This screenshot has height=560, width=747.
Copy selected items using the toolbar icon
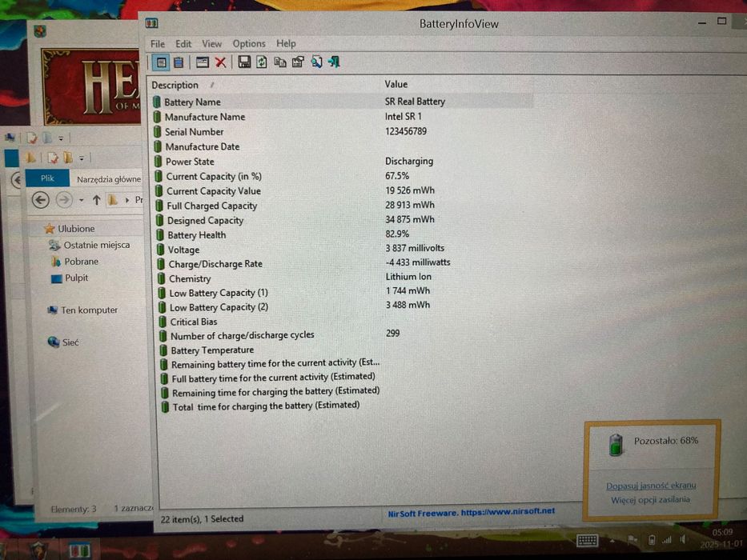(x=279, y=62)
